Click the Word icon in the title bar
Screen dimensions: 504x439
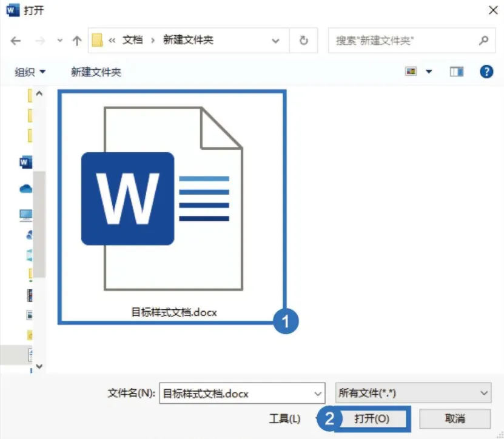(x=13, y=10)
